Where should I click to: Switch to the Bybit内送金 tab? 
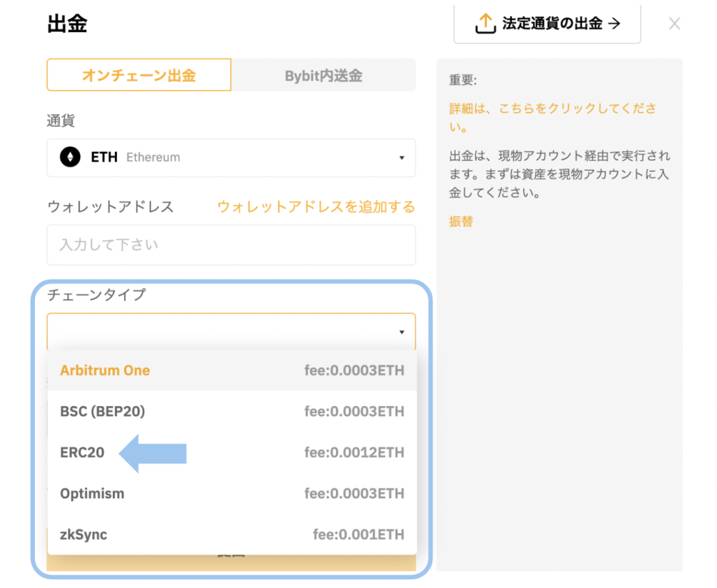323,75
